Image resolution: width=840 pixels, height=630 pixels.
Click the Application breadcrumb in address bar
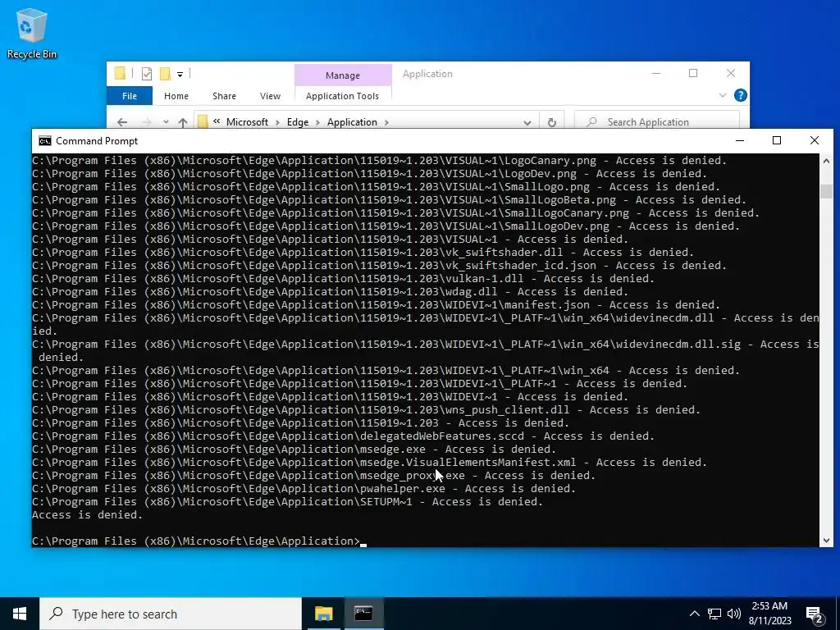[x=352, y=122]
